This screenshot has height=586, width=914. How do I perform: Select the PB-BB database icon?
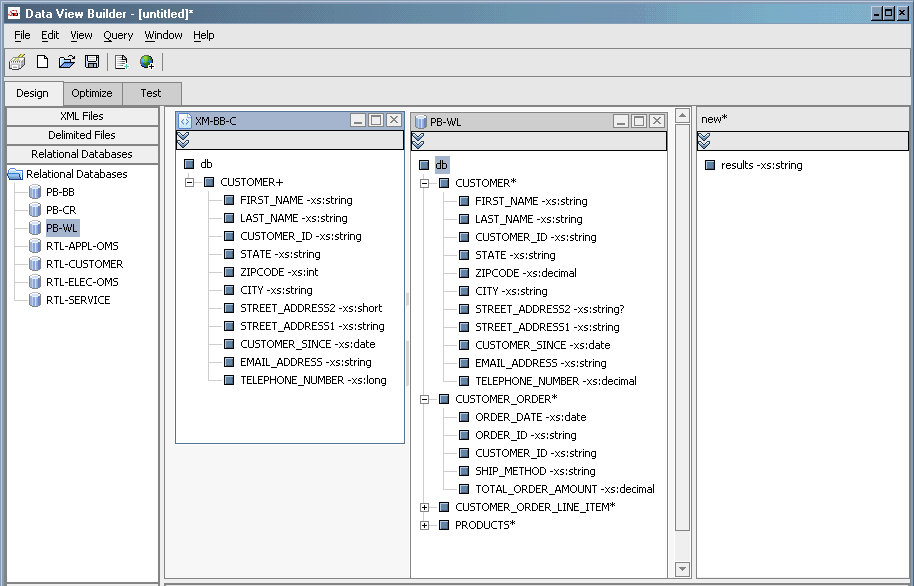[x=35, y=192]
